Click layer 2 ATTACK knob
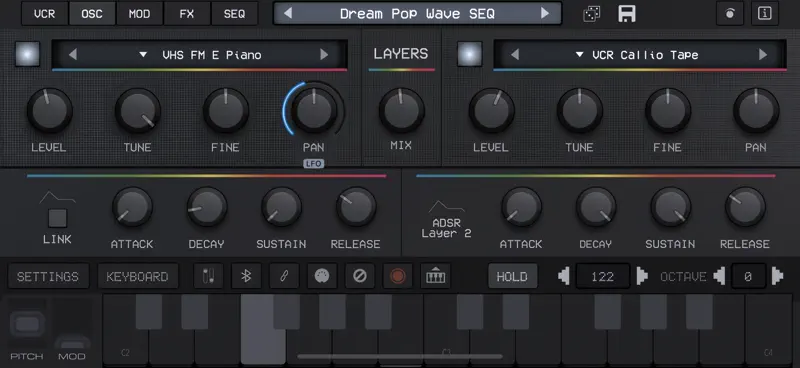 [521, 207]
